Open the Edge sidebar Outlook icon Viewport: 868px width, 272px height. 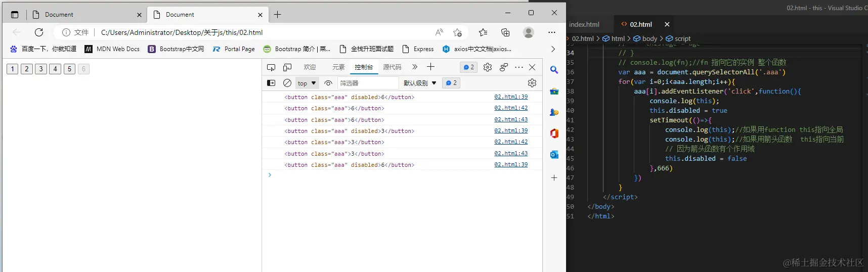coord(554,154)
